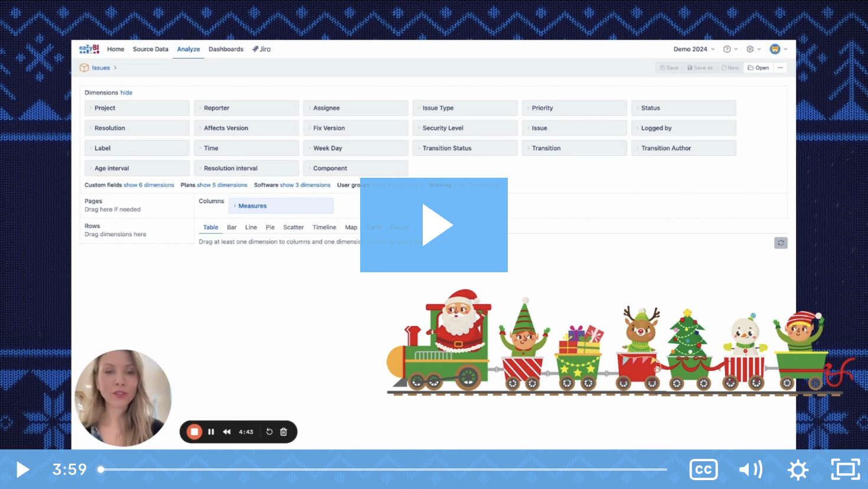
Task: Expand the Project dimension
Action: tap(137, 108)
